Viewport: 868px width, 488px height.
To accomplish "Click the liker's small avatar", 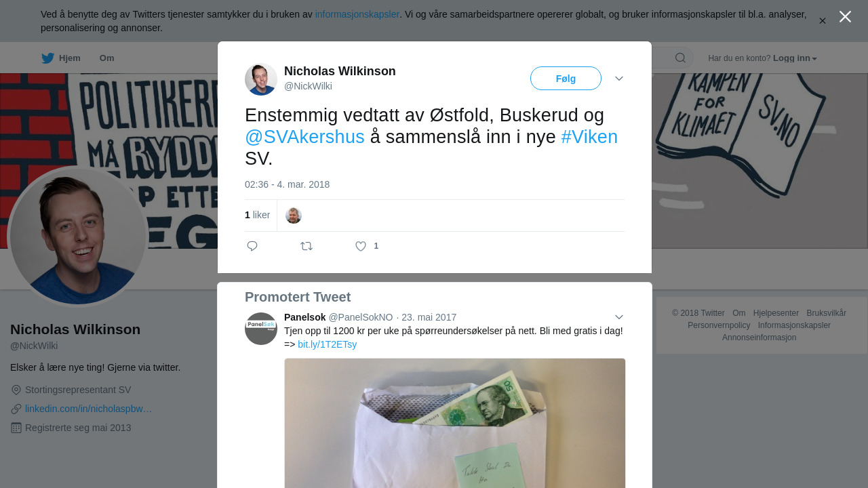I will [x=294, y=216].
